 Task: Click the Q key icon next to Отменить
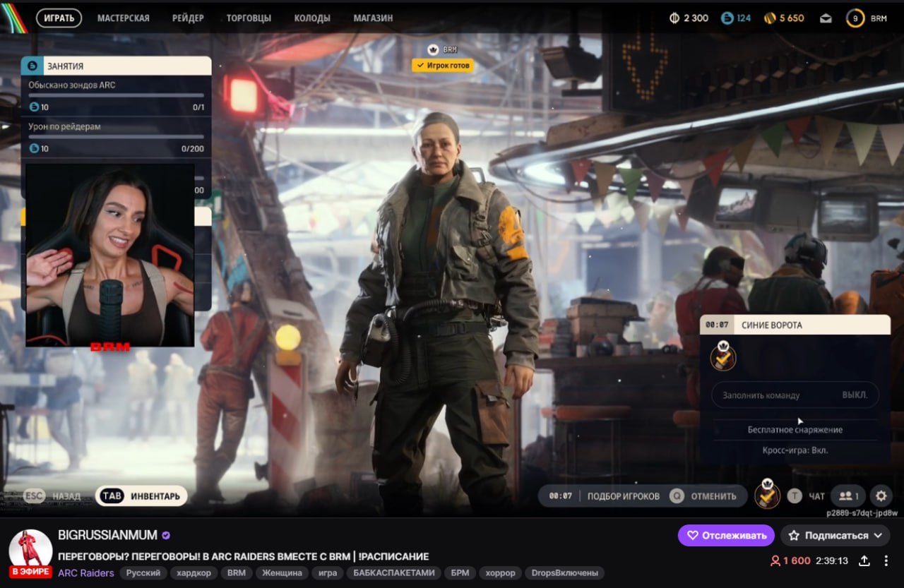point(677,496)
